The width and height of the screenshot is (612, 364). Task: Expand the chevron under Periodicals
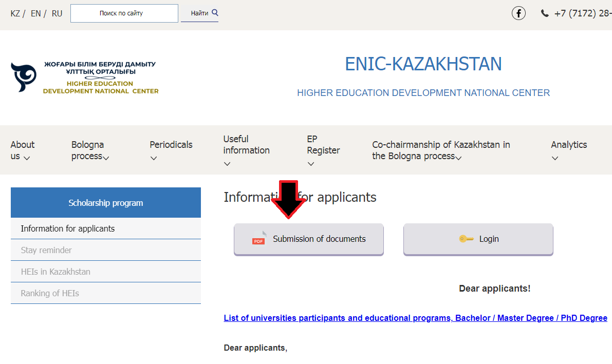click(154, 158)
